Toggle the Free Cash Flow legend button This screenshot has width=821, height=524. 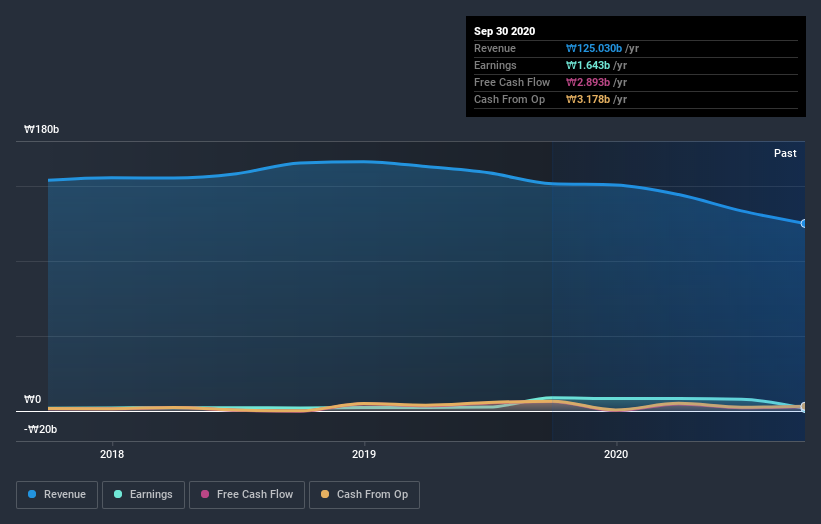pos(247,495)
